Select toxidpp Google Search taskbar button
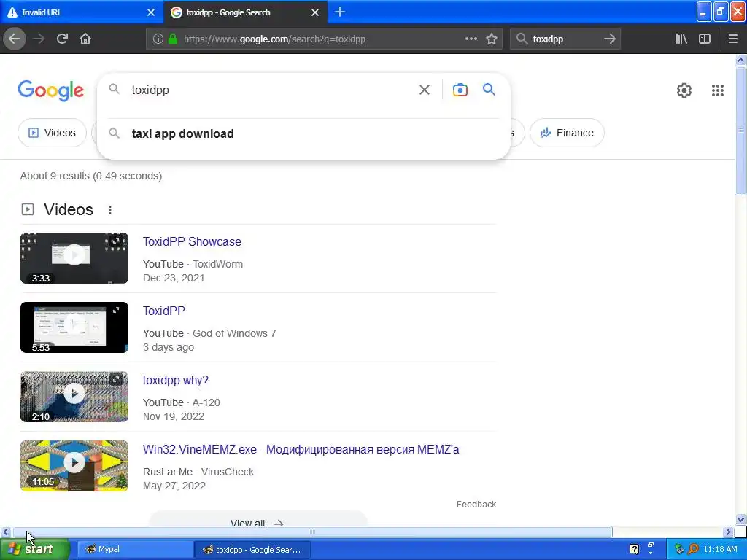Viewport: 747px width, 560px height. pos(253,550)
